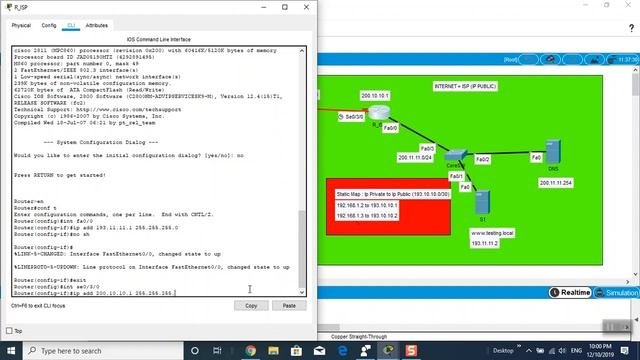Open Microsoft Edge from taskbar
The height and width of the screenshot is (360, 640).
point(342,351)
